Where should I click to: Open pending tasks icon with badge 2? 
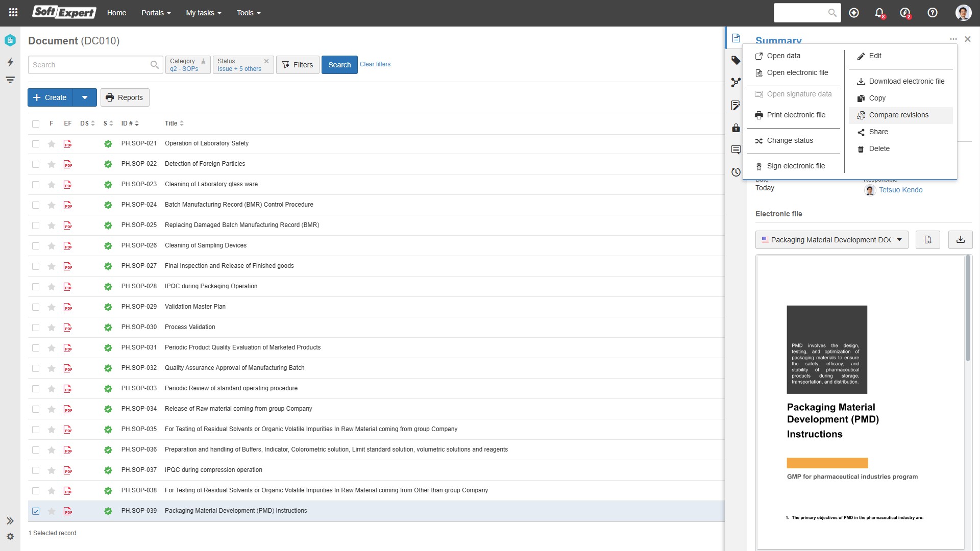pyautogui.click(x=905, y=13)
